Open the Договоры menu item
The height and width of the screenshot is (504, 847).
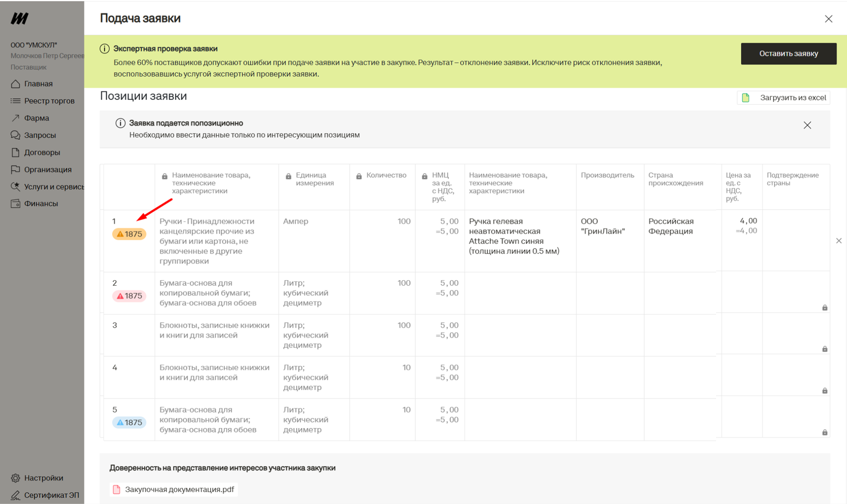(42, 152)
